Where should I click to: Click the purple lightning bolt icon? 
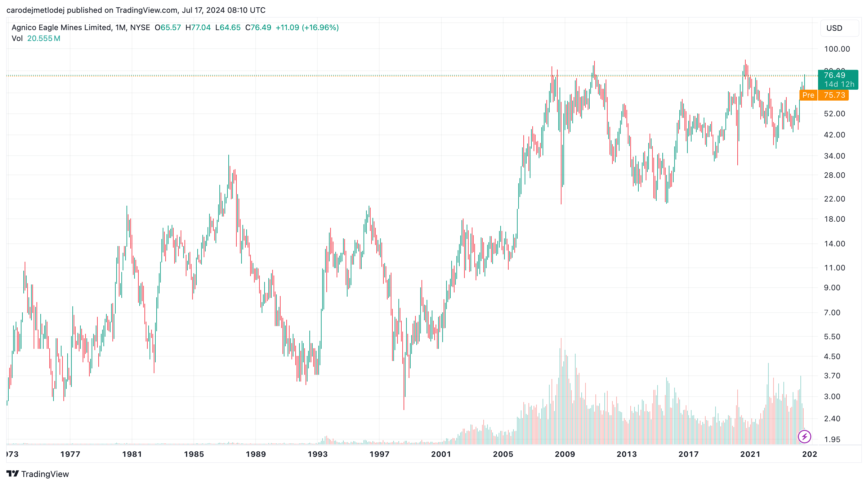(x=804, y=437)
